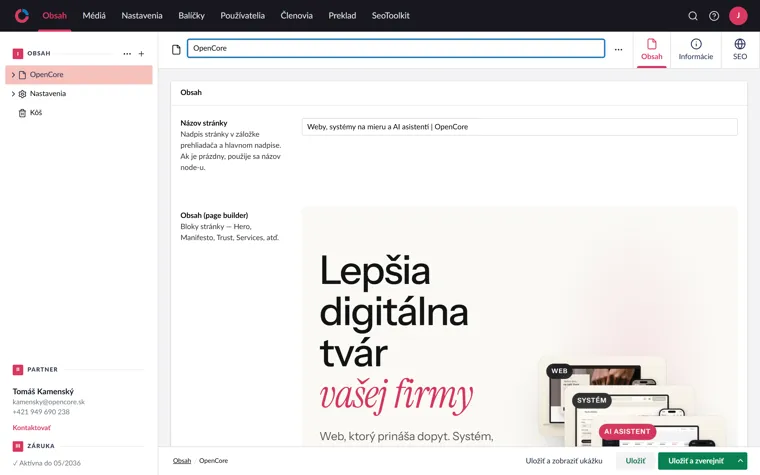Click the Nastavenia gear icon in tree
760x475 pixels.
22,94
